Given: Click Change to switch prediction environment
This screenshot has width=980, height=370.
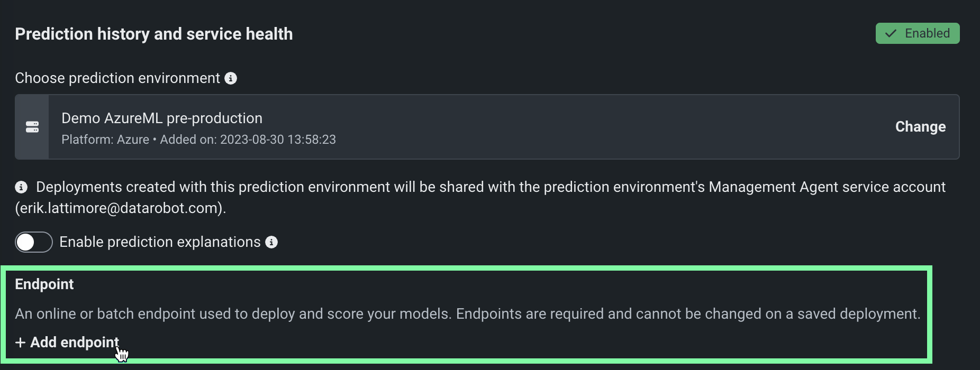Looking at the screenshot, I should pyautogui.click(x=920, y=127).
